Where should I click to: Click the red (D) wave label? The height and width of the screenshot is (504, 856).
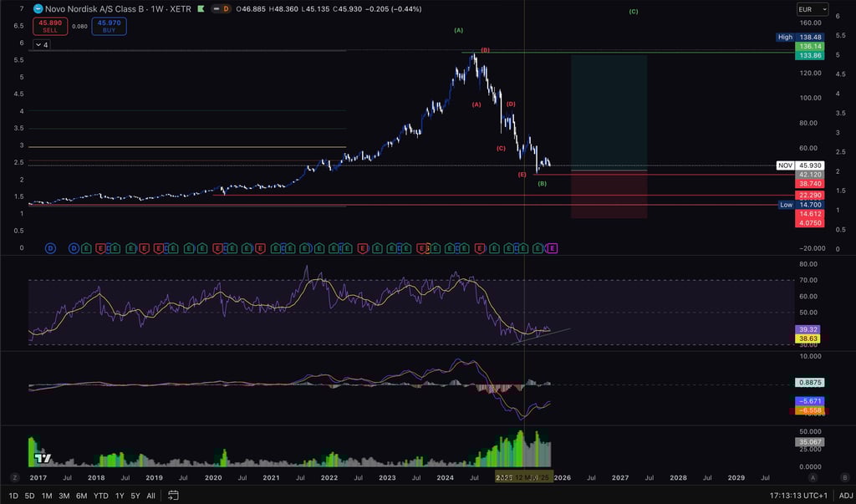pos(511,104)
